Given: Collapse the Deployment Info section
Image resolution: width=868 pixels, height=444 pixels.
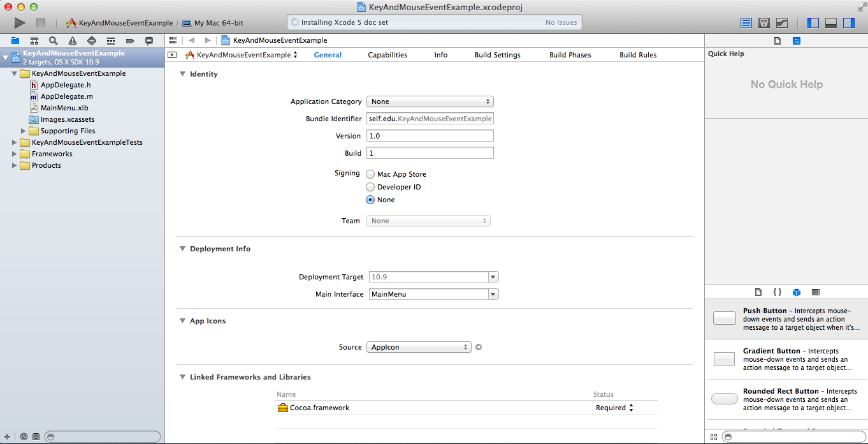Looking at the screenshot, I should click(183, 249).
